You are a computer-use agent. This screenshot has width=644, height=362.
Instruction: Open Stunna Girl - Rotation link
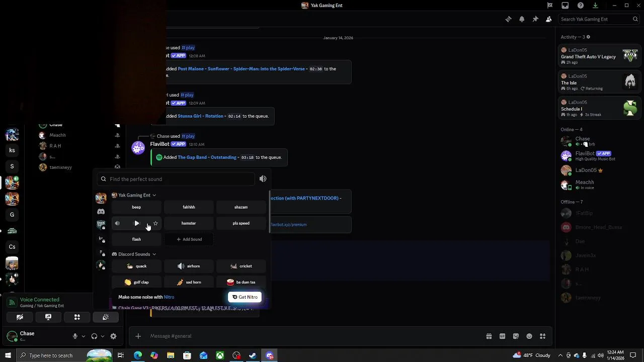click(200, 116)
